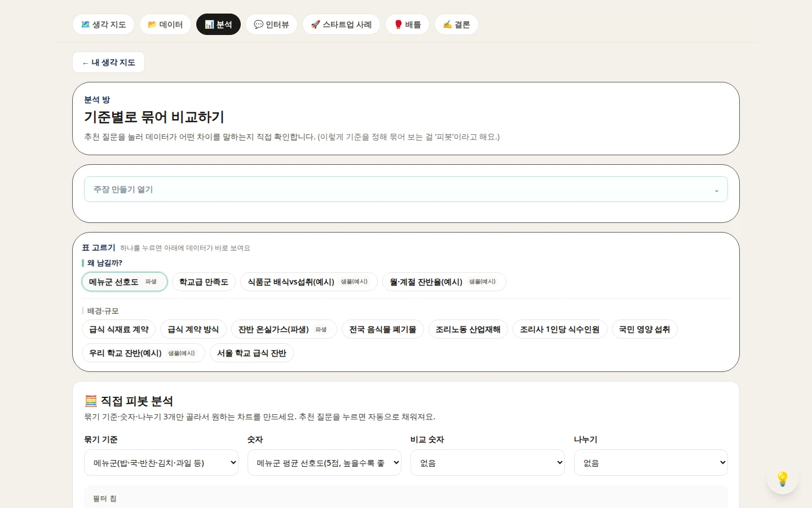Click the 직접 피봇 분석 heading
Screen dimensions: 812x508
[129, 401]
